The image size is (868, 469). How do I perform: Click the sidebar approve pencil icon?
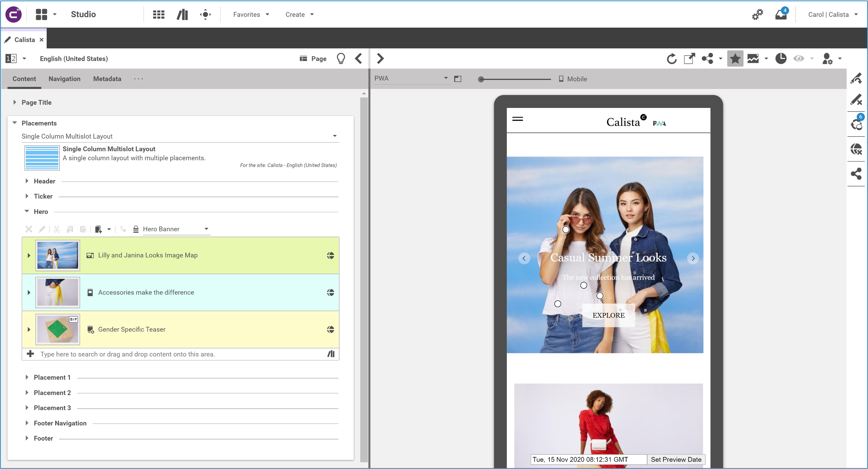(856, 78)
